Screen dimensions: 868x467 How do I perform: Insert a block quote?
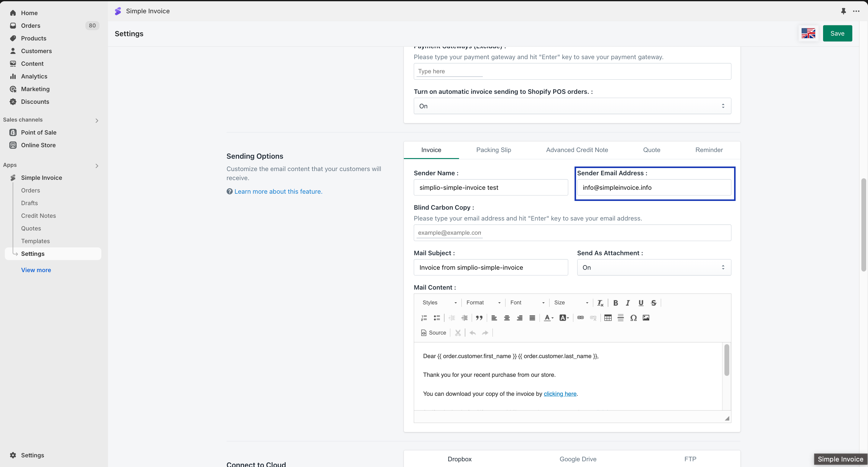(479, 318)
